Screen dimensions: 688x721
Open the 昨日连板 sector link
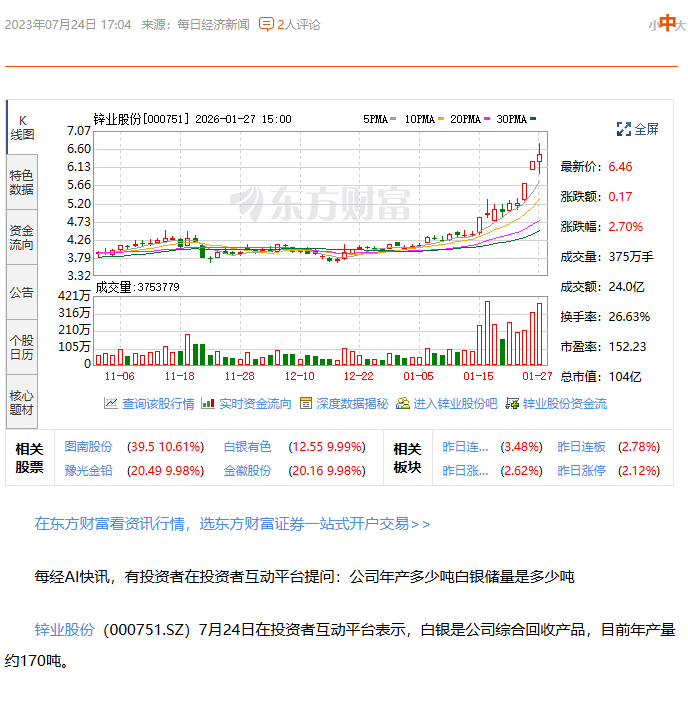(x=581, y=446)
